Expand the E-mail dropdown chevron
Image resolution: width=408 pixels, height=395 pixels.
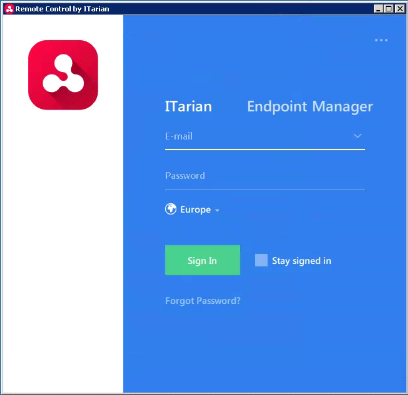(x=357, y=136)
